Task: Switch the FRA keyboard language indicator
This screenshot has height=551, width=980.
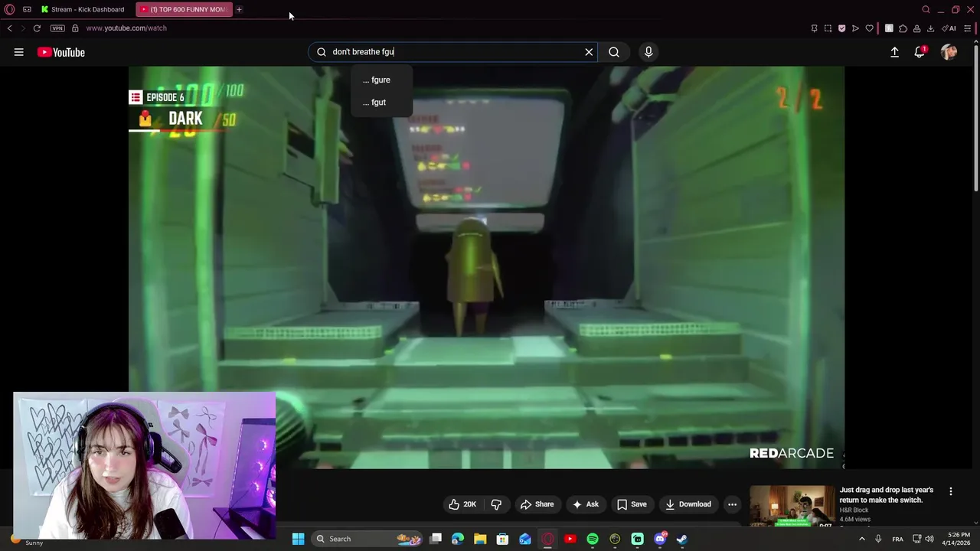Action: pos(897,539)
